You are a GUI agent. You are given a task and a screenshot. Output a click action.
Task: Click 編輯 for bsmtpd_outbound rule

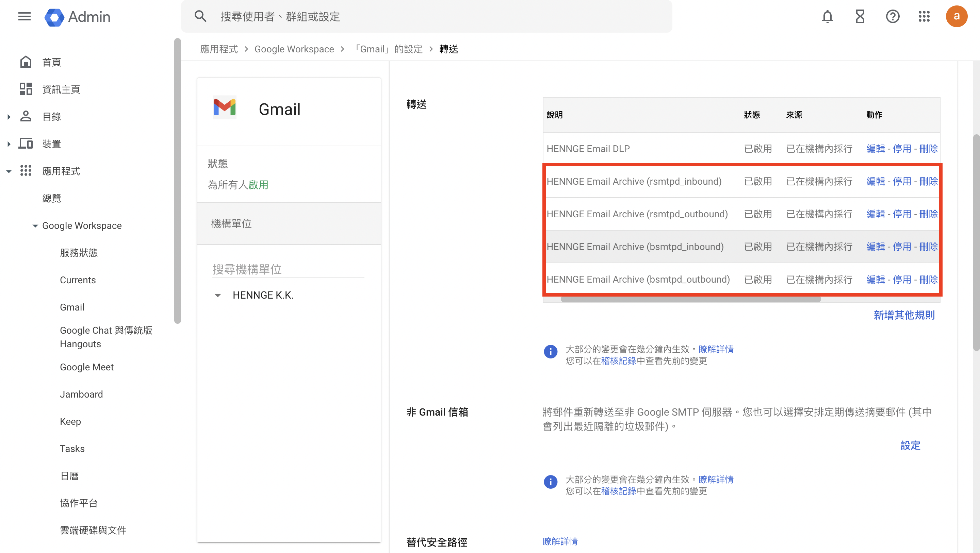(876, 280)
